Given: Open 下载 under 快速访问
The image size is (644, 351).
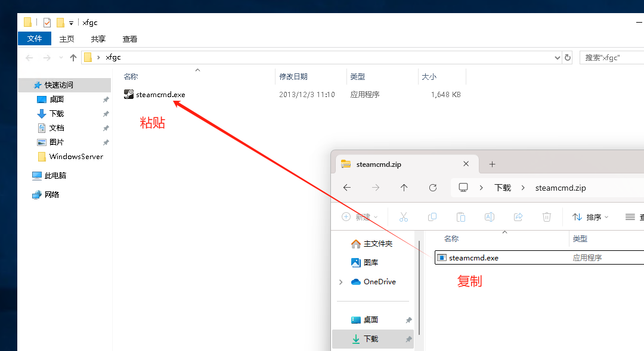Looking at the screenshot, I should pos(56,114).
